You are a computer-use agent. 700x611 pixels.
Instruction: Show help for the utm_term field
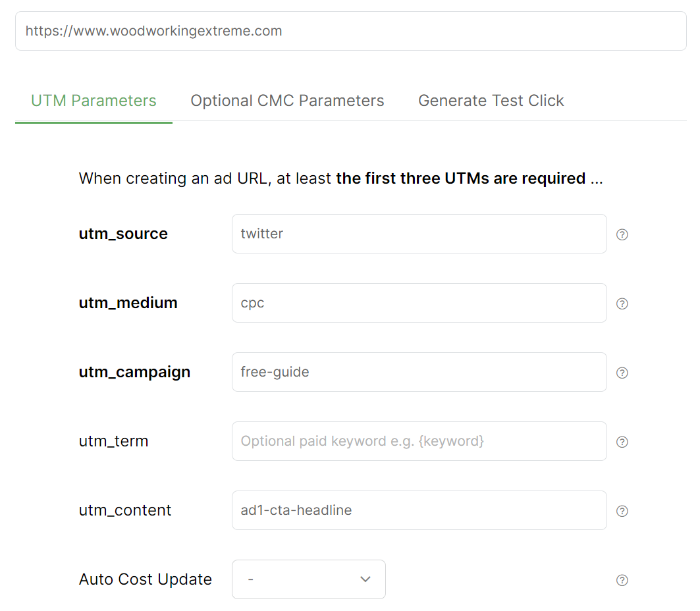coord(622,442)
